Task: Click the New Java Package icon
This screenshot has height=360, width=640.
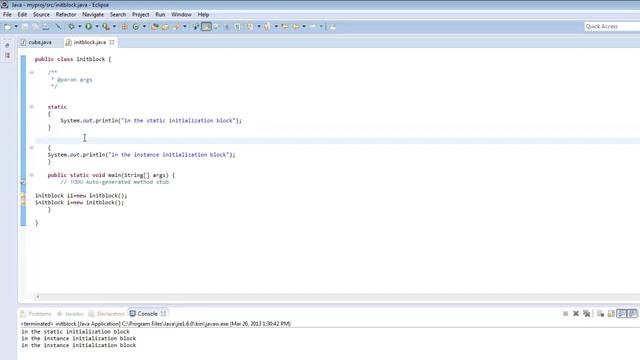Action: [x=124, y=27]
